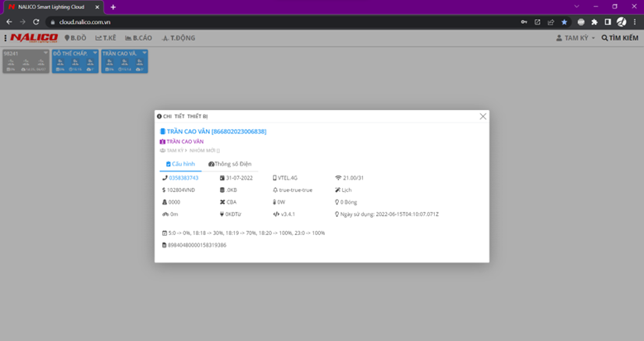The height and width of the screenshot is (341, 644).
Task: Close the NALICO Smart Lighting Cloud tab
Action: (x=97, y=7)
